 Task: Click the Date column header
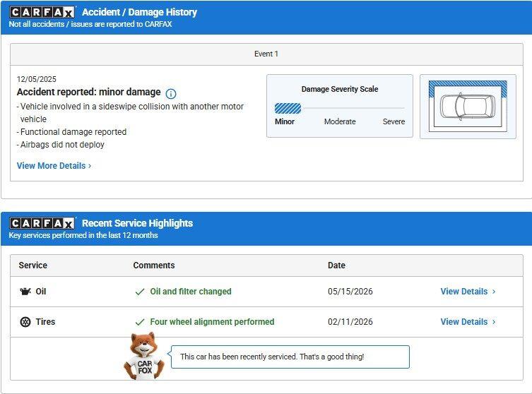pos(336,265)
